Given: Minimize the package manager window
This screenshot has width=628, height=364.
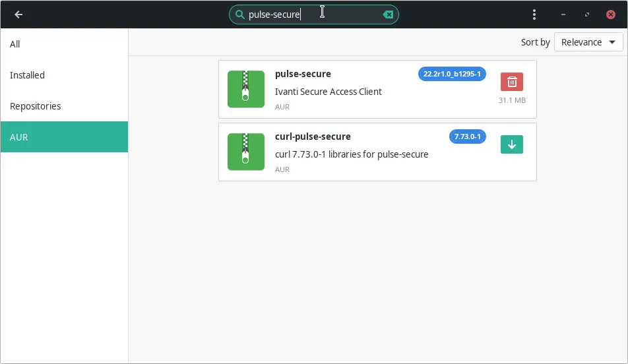Looking at the screenshot, I should click(563, 15).
